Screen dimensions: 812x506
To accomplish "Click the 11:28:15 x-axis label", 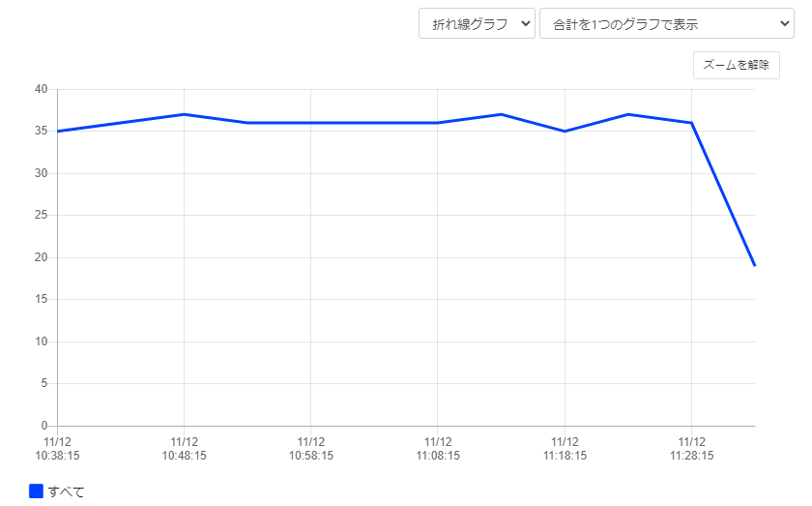I will click(x=691, y=448).
